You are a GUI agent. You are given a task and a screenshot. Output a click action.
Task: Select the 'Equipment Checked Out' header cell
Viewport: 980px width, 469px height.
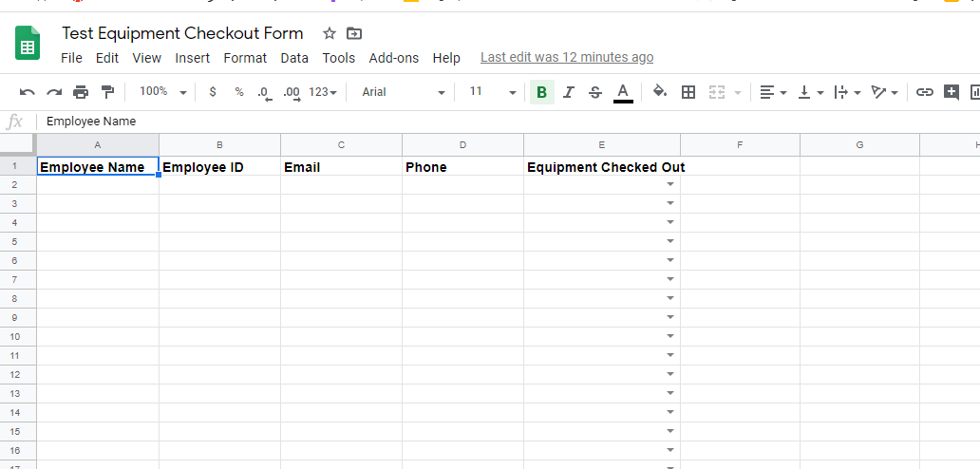(x=602, y=167)
